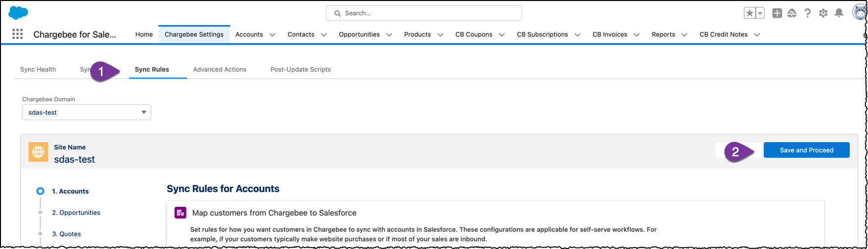The image size is (868, 249).
Task: Click the Salesforce cloud logo
Action: tap(18, 13)
